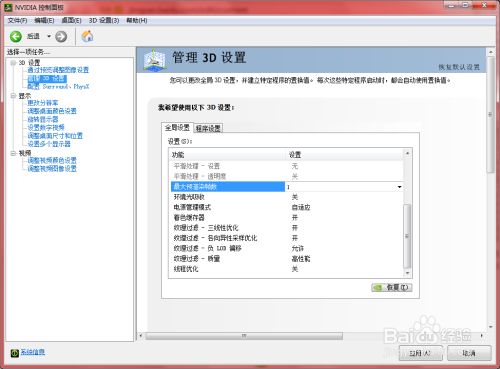Switch to the 全局设置 tab
500x369 pixels.
(177, 127)
